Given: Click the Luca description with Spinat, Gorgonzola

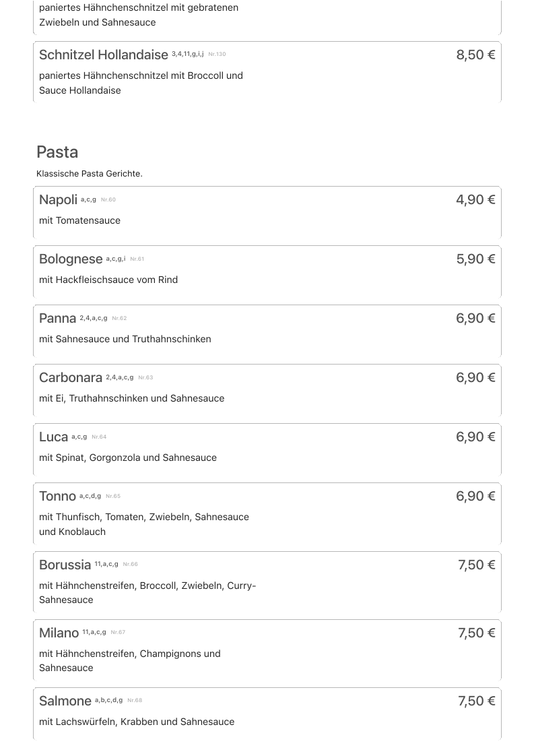Looking at the screenshot, I should click(128, 458).
